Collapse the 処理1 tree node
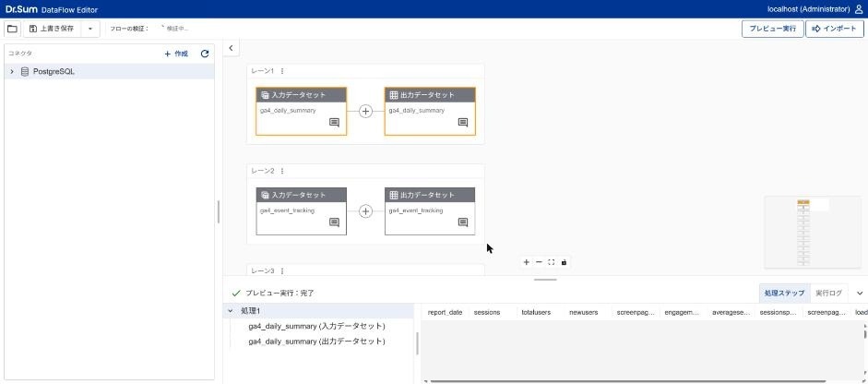Screen dimensions: 868x384 [x=231, y=311]
